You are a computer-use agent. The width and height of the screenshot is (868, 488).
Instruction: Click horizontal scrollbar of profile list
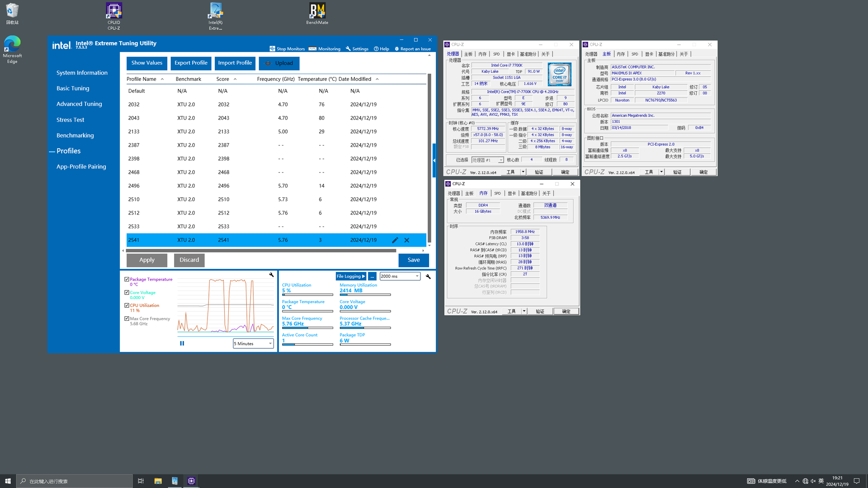click(x=261, y=250)
